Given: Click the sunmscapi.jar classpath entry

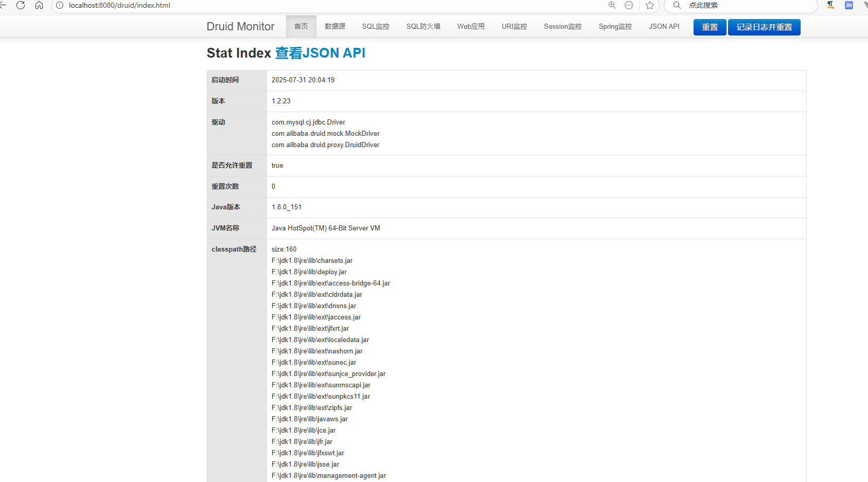Looking at the screenshot, I should 321,385.
